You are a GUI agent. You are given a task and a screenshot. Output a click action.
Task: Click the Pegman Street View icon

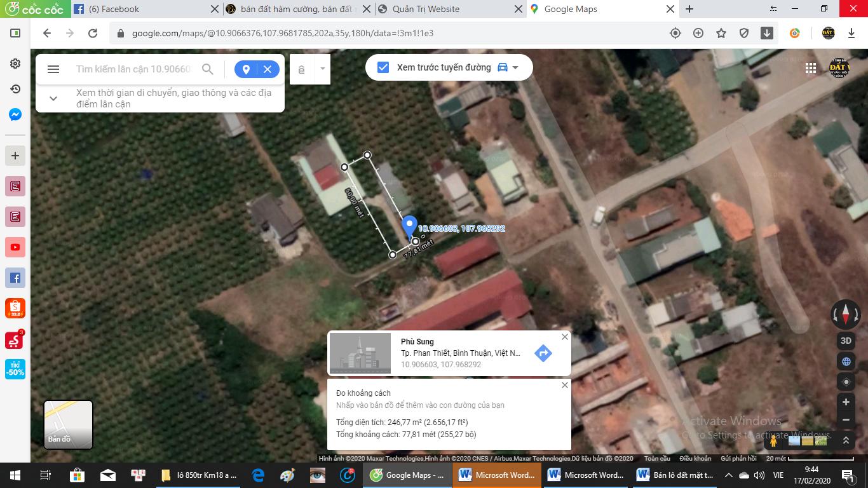tap(773, 440)
